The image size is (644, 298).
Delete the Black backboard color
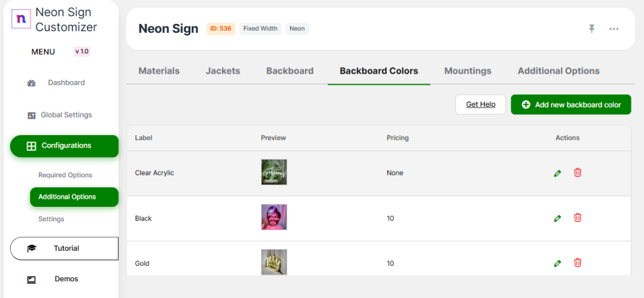[x=577, y=218]
